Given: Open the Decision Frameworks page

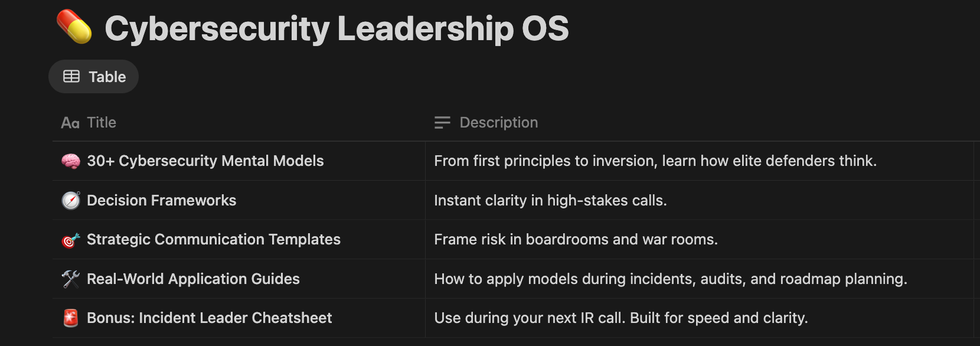Looking at the screenshot, I should (x=161, y=201).
